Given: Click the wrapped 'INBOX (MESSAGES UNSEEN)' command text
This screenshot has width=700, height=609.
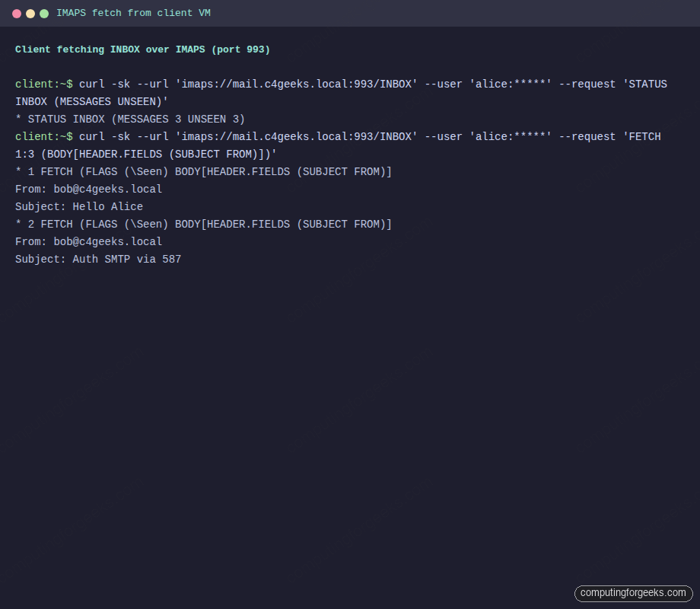Looking at the screenshot, I should click(x=91, y=101).
